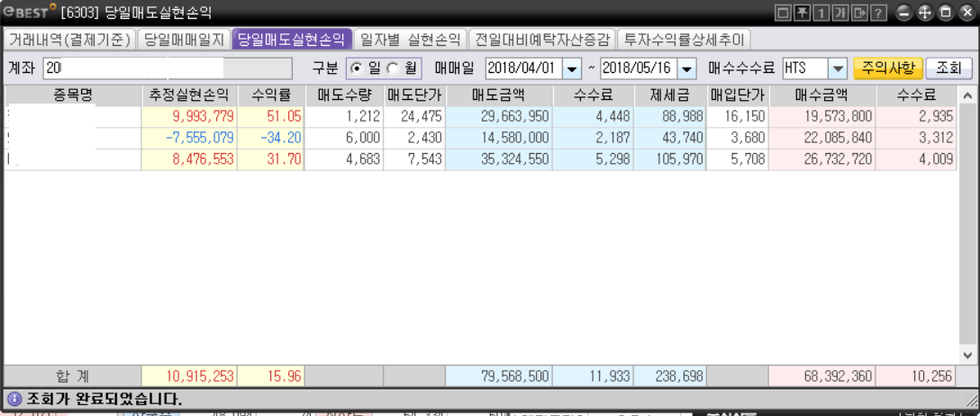Click the four-arrow move window icon
Image resolution: width=980 pixels, height=416 pixels.
click(925, 12)
